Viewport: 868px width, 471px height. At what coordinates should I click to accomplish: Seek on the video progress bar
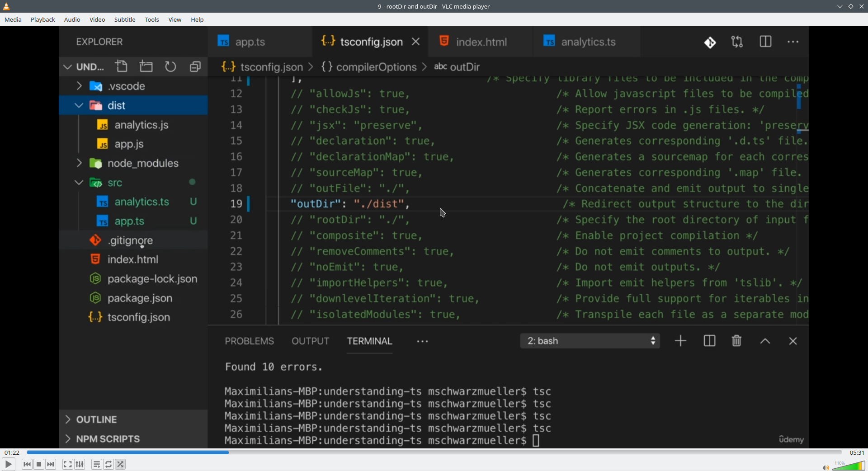[434, 452]
